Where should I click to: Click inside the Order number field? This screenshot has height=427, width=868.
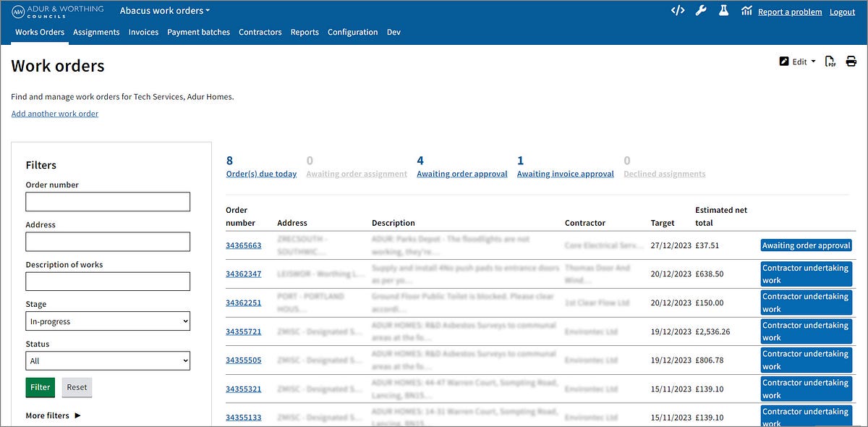pos(107,201)
